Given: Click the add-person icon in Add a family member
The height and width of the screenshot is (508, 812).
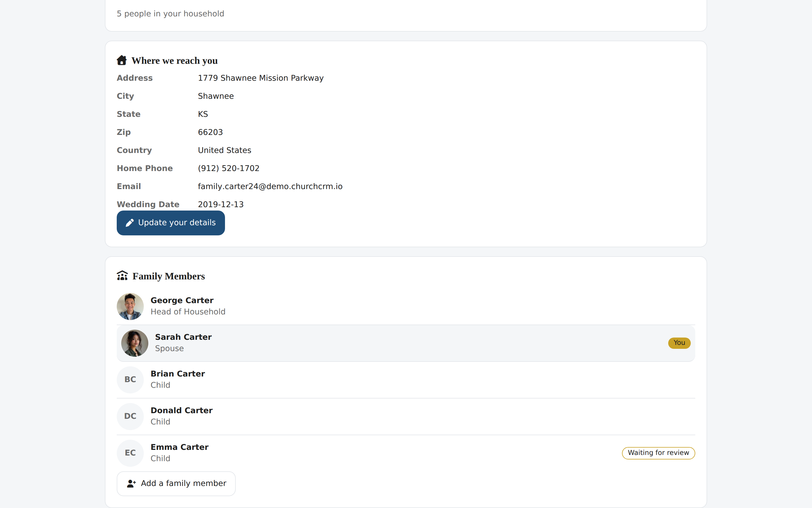Looking at the screenshot, I should tap(131, 483).
